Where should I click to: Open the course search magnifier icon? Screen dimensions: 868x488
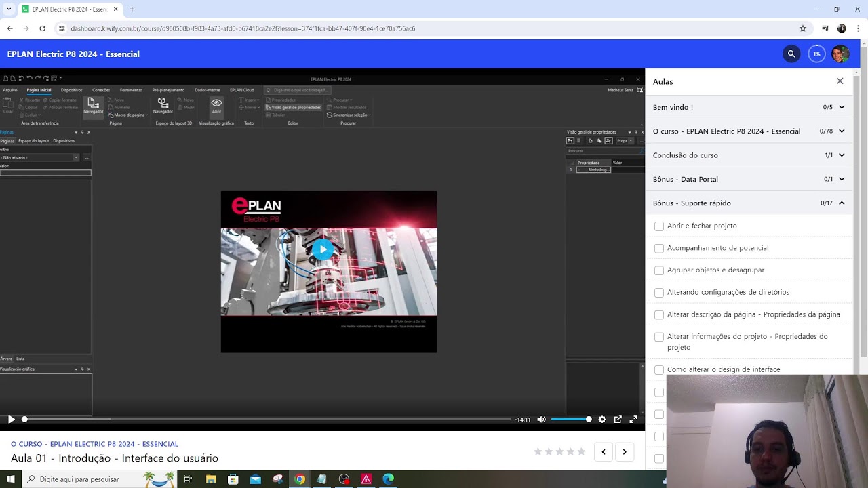(x=791, y=54)
